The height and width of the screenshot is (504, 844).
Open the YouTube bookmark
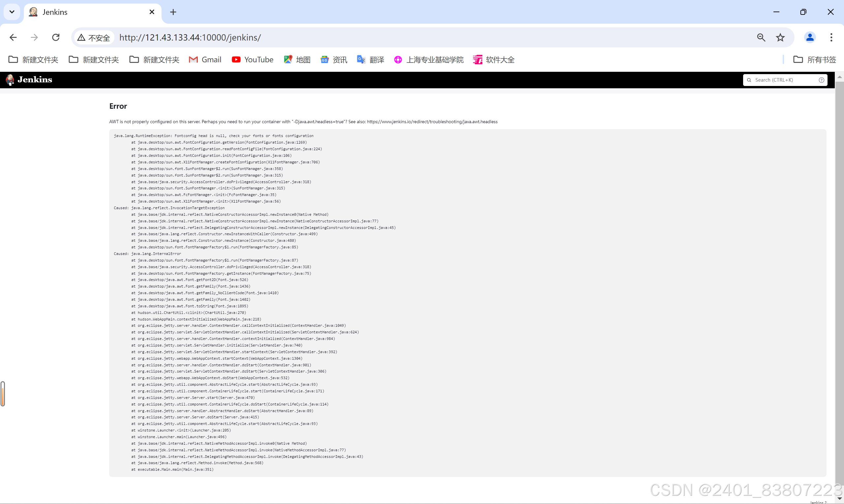pos(252,59)
